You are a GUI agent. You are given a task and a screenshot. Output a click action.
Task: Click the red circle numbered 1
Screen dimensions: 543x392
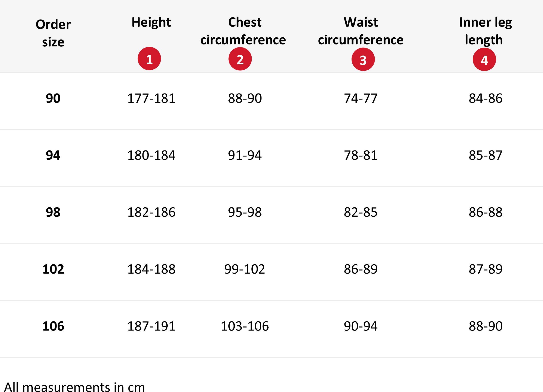149,58
